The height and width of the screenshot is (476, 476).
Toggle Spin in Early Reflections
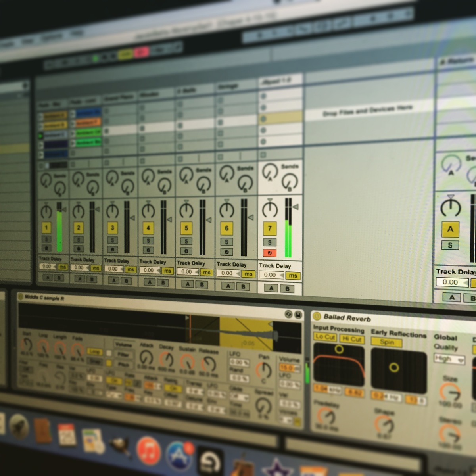(387, 342)
